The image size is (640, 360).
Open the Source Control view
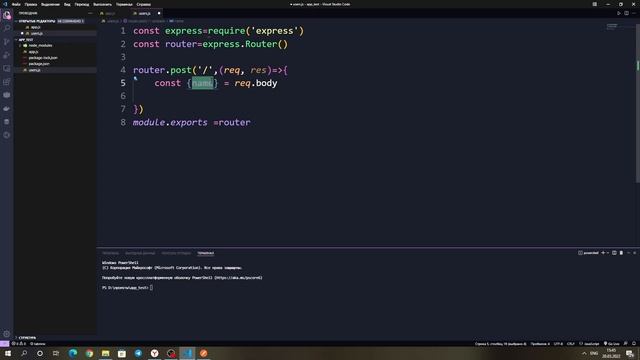point(7,42)
